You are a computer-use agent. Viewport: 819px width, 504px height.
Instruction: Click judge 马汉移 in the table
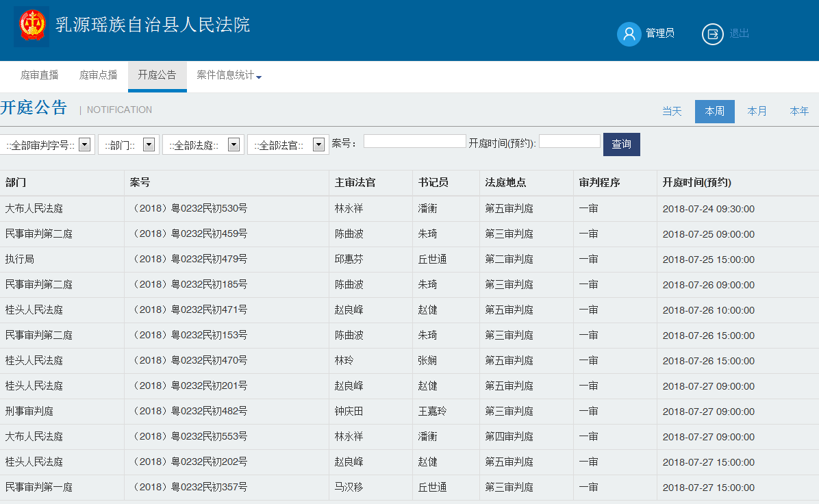pos(349,488)
